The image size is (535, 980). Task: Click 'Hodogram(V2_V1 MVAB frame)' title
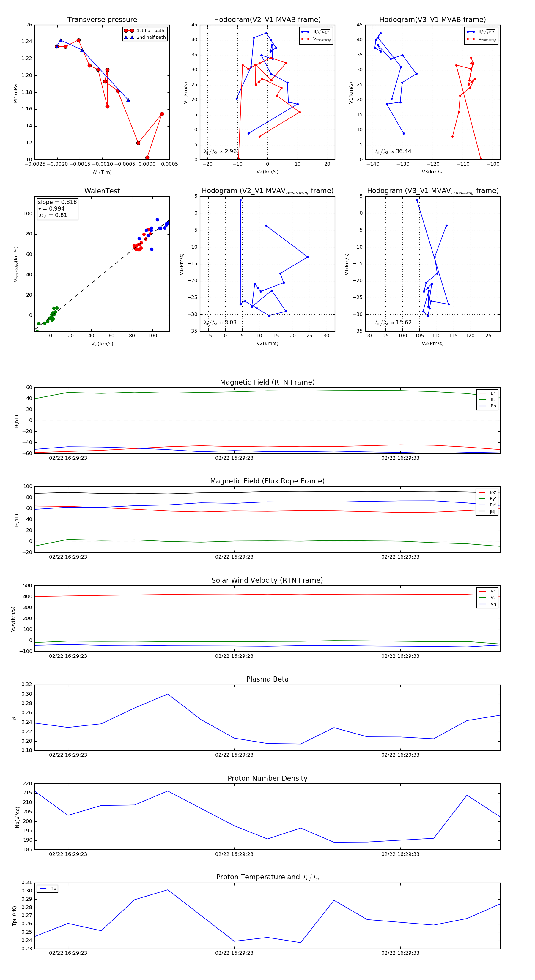(x=267, y=20)
